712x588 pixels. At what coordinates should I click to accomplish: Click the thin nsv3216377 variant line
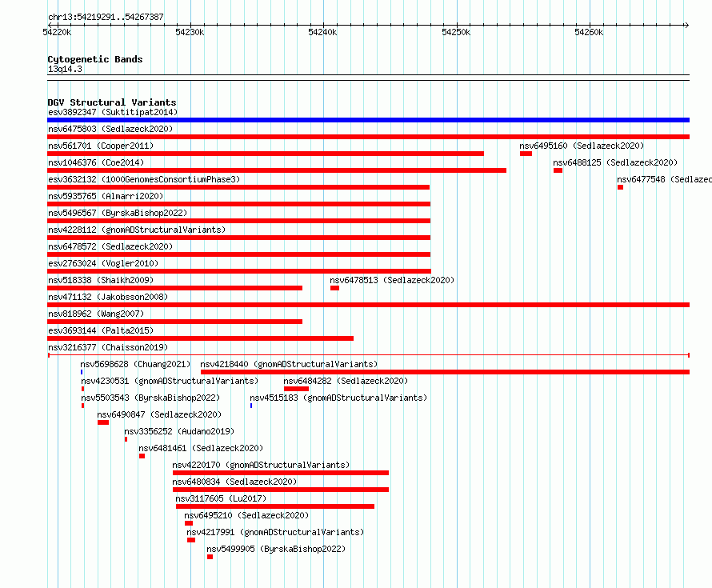[368, 355]
